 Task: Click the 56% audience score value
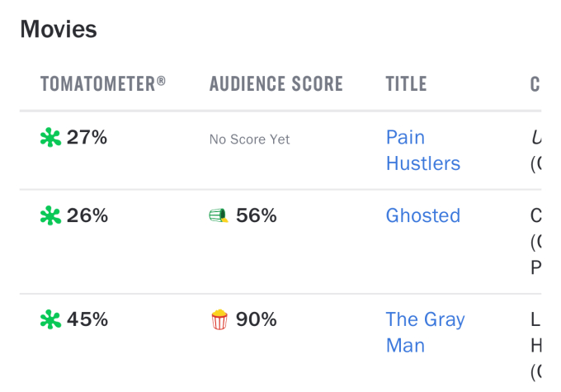pos(257,215)
